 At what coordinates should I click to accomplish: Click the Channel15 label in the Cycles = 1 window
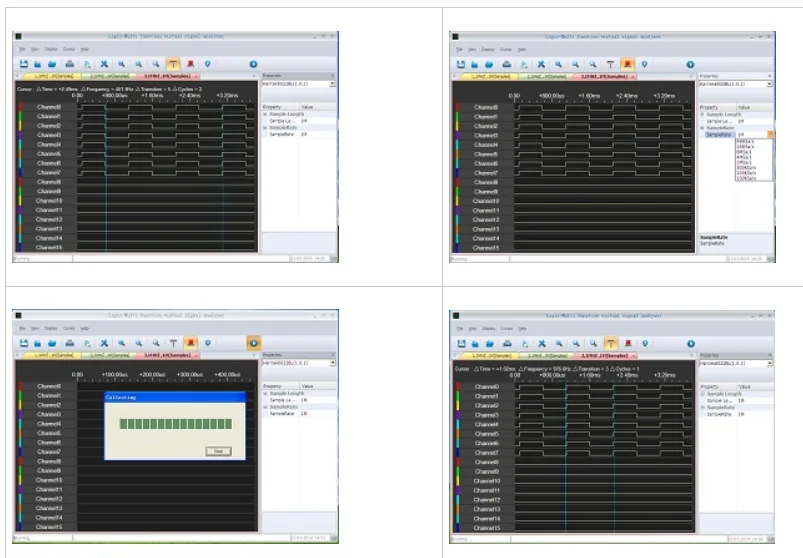click(x=487, y=528)
